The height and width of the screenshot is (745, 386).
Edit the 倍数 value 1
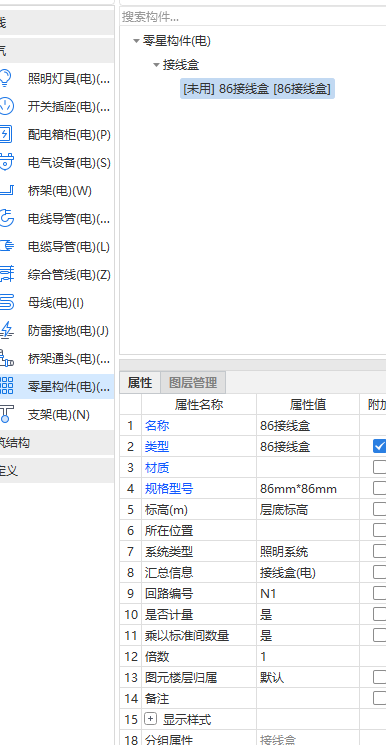pyautogui.click(x=308, y=656)
